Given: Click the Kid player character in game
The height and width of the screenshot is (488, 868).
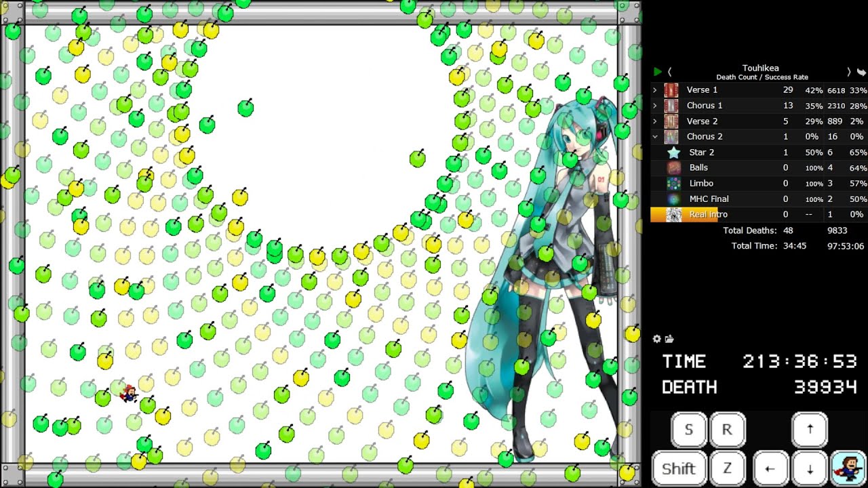Looking at the screenshot, I should pyautogui.click(x=128, y=393).
